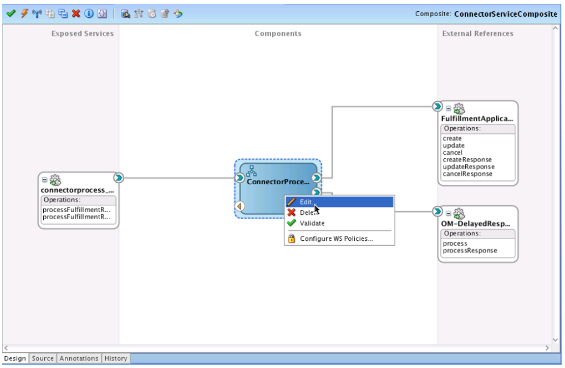
Task: Click the Exposed Services column header
Action: point(83,34)
